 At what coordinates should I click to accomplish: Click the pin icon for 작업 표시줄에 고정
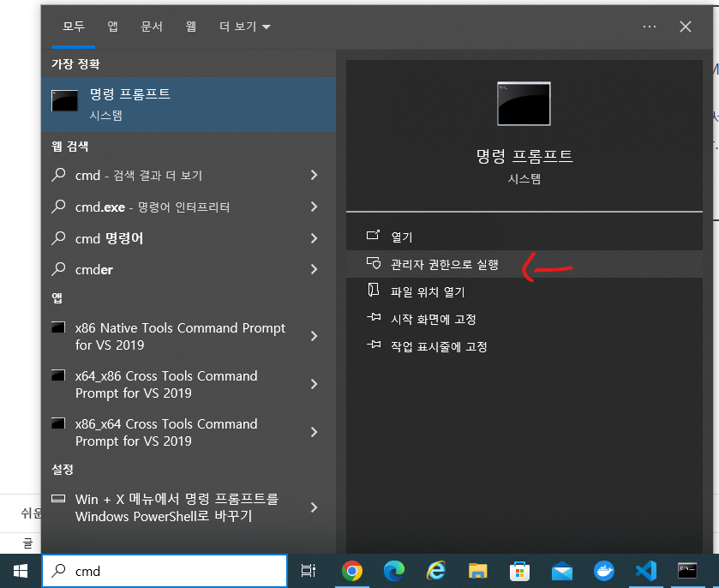[x=374, y=345]
